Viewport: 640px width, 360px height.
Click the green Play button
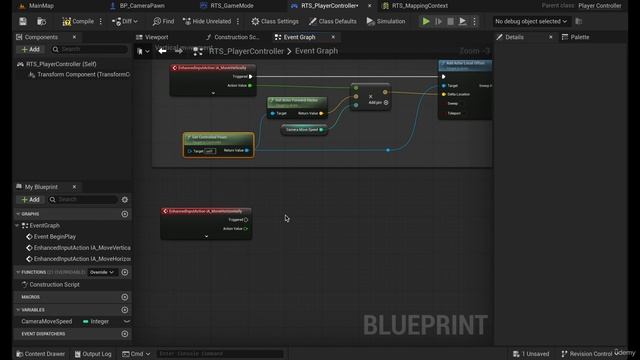(426, 21)
